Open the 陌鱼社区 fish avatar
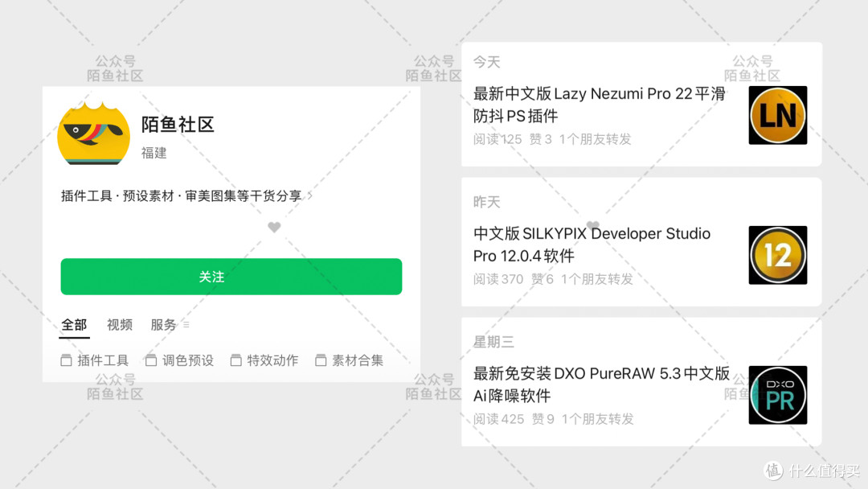The width and height of the screenshot is (868, 489). 93,133
